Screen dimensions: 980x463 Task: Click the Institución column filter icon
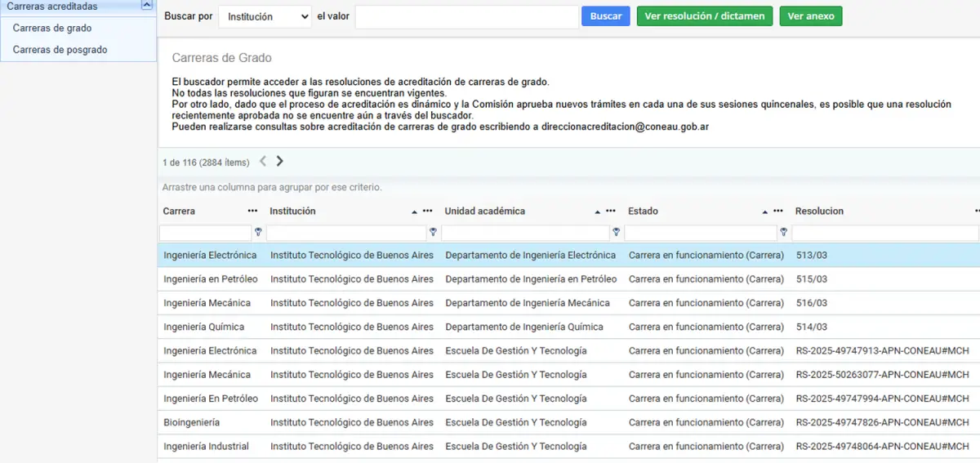[x=433, y=233]
